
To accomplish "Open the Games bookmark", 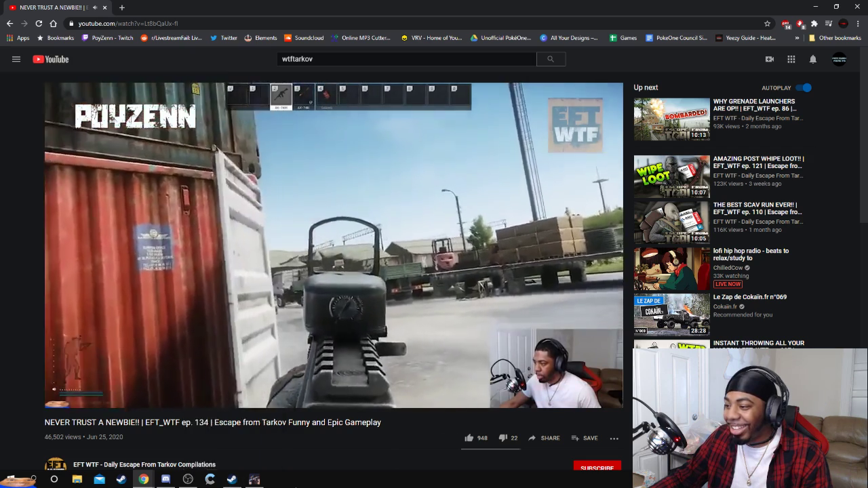I will 623,38.
